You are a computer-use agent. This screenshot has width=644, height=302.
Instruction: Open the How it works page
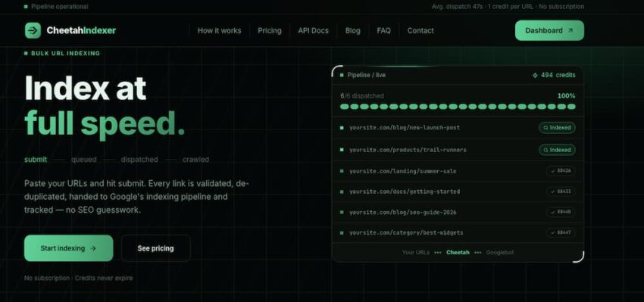coord(219,30)
